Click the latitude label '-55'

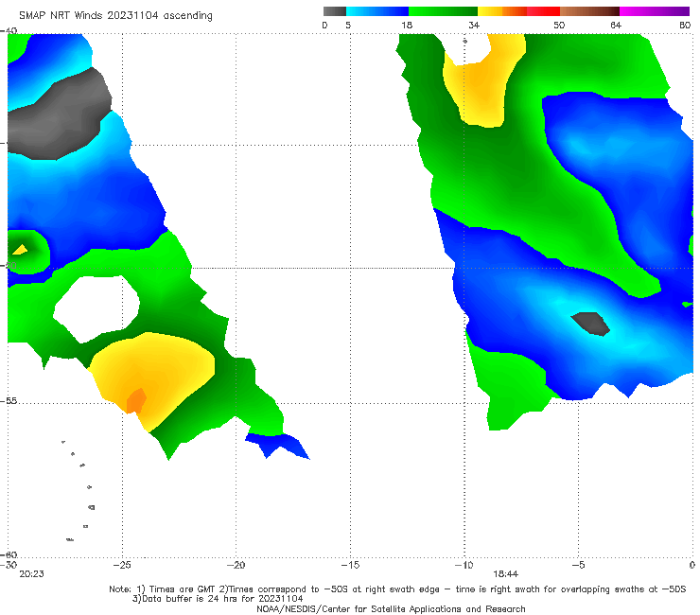tap(9, 401)
